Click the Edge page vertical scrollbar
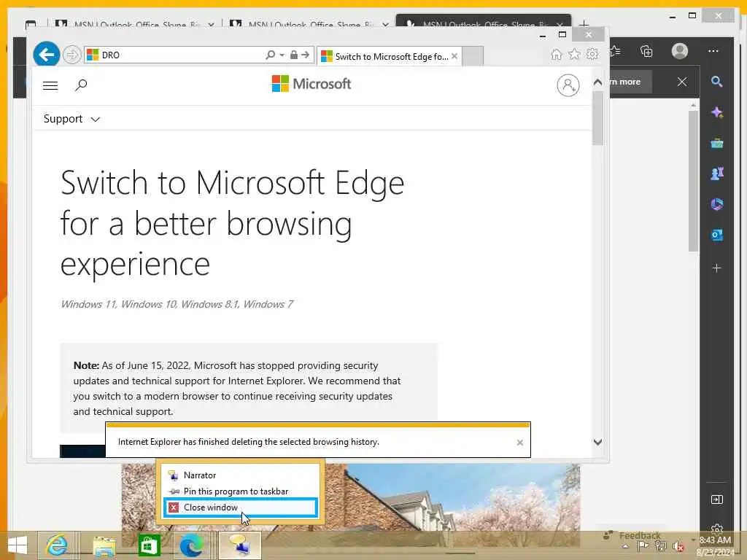Image resolution: width=747 pixels, height=560 pixels. coord(693,181)
